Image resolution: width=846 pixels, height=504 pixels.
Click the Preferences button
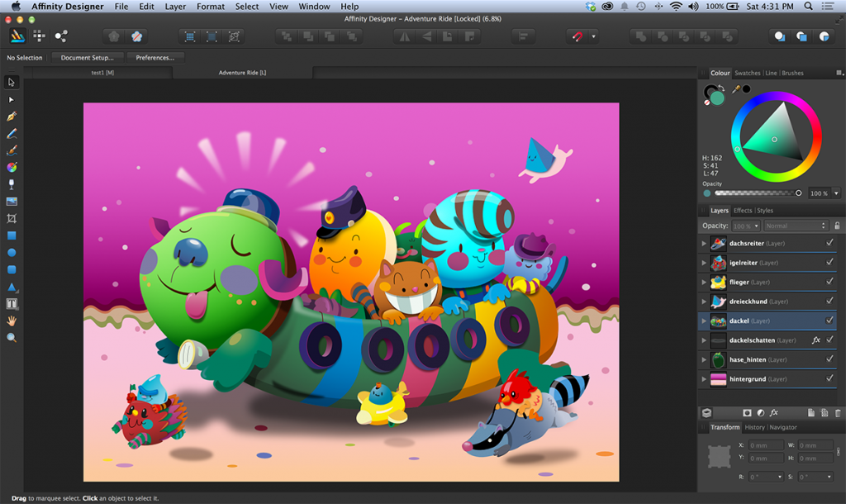click(x=155, y=58)
